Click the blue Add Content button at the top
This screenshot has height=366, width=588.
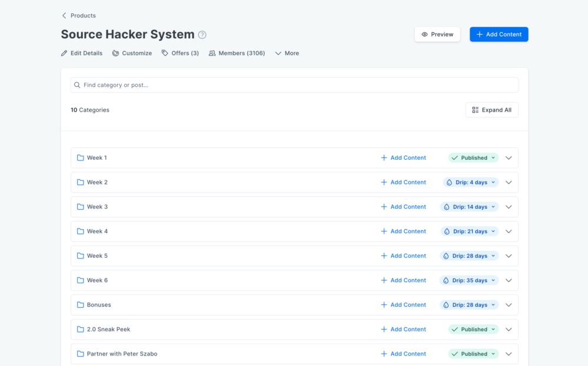point(499,35)
